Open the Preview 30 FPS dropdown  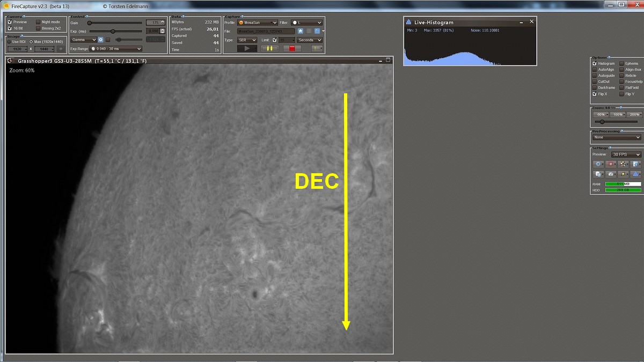pos(626,154)
